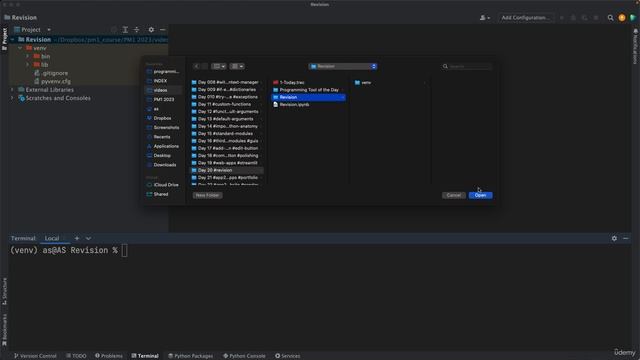Hide the Terminal panel with minus
The height and width of the screenshot is (360, 640).
pos(626,238)
